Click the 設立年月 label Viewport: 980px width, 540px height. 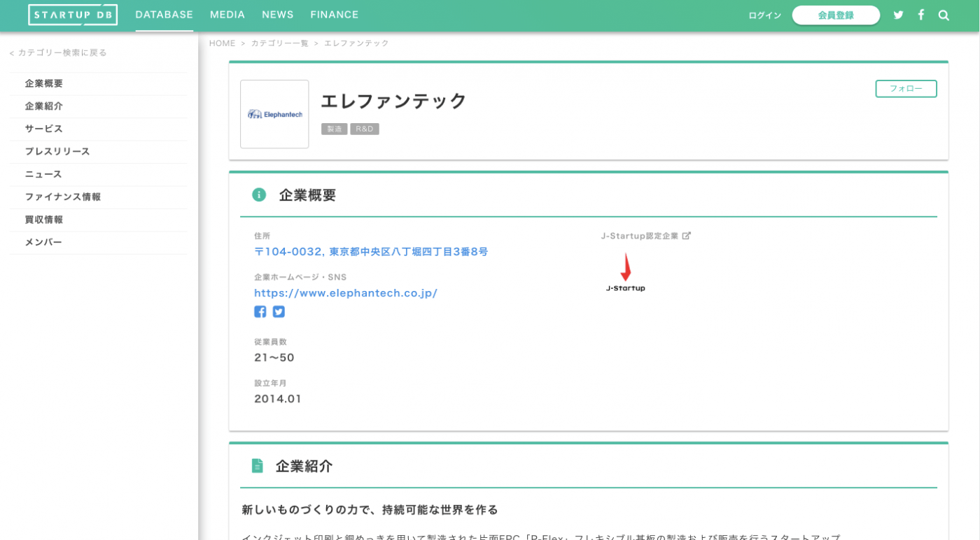click(271, 383)
